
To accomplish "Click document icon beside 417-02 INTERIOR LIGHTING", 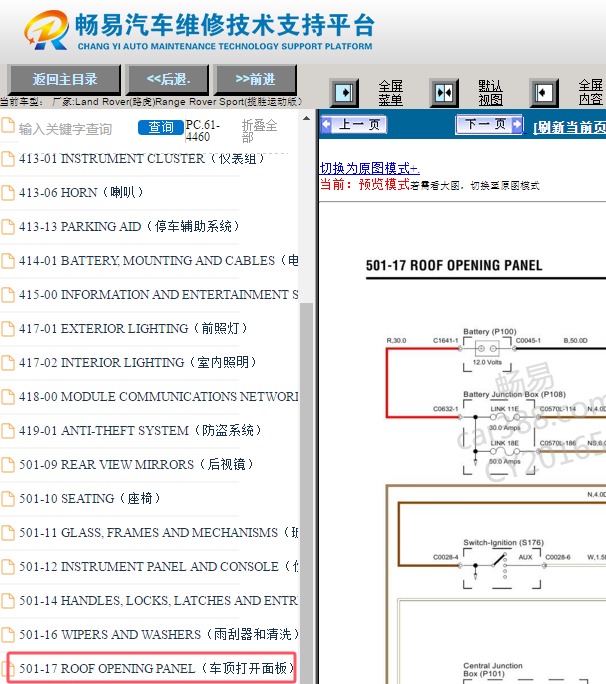I will [x=7, y=363].
